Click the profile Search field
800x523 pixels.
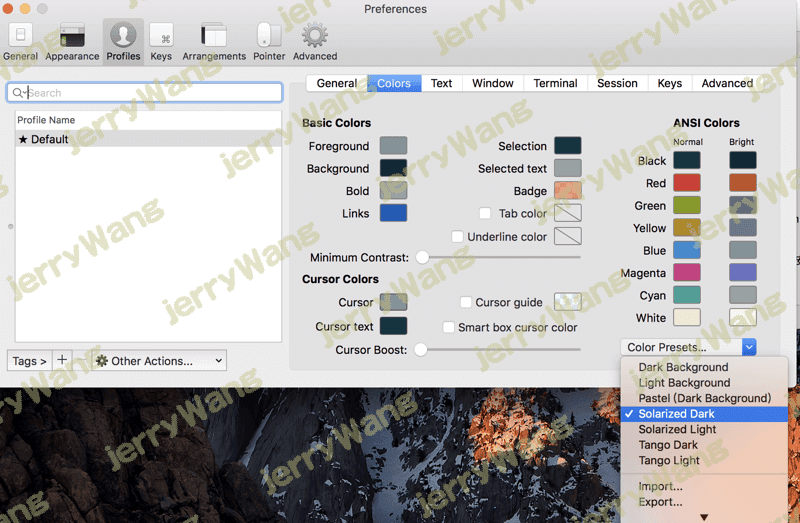pos(150,93)
